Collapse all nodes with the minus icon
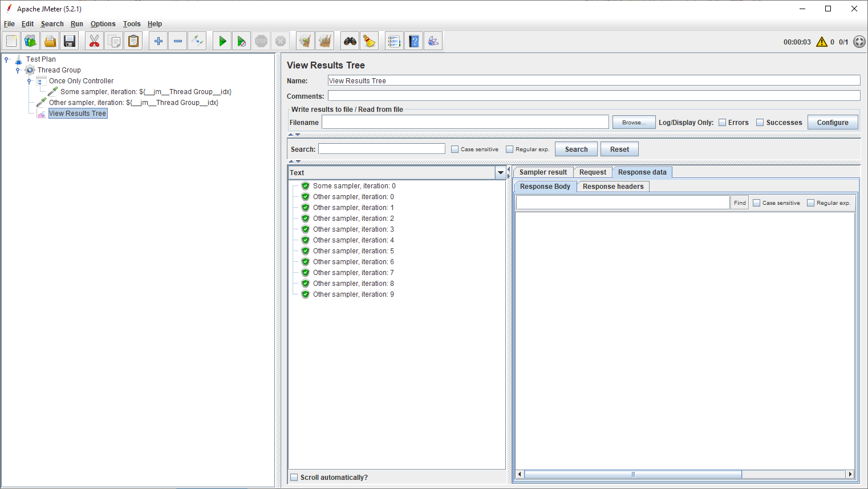The height and width of the screenshot is (489, 868). [x=178, y=41]
